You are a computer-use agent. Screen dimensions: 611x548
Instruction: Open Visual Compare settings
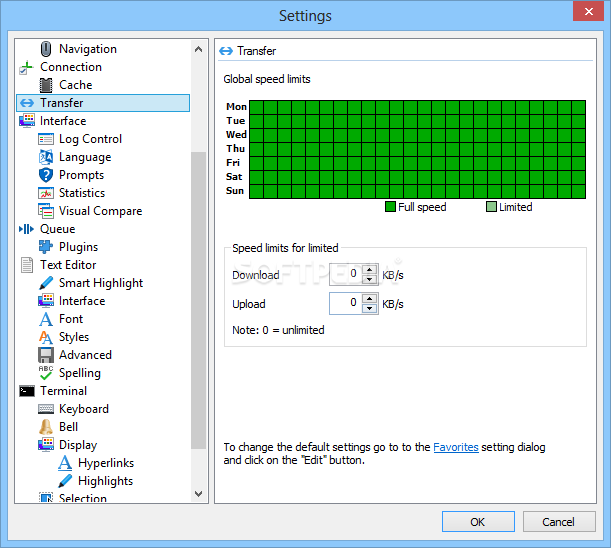101,211
